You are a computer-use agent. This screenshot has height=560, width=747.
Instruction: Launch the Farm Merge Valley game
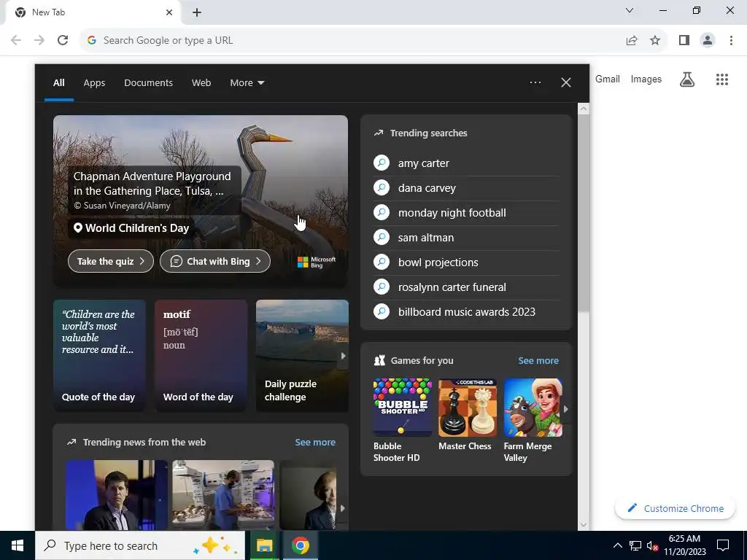coord(533,421)
